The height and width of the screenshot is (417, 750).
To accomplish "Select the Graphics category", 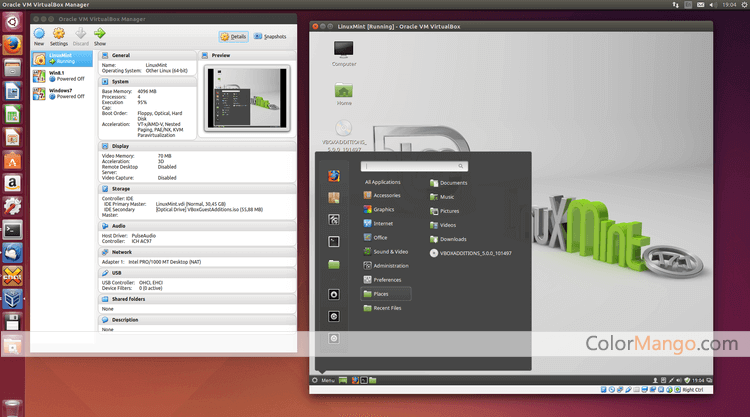I will click(379, 209).
